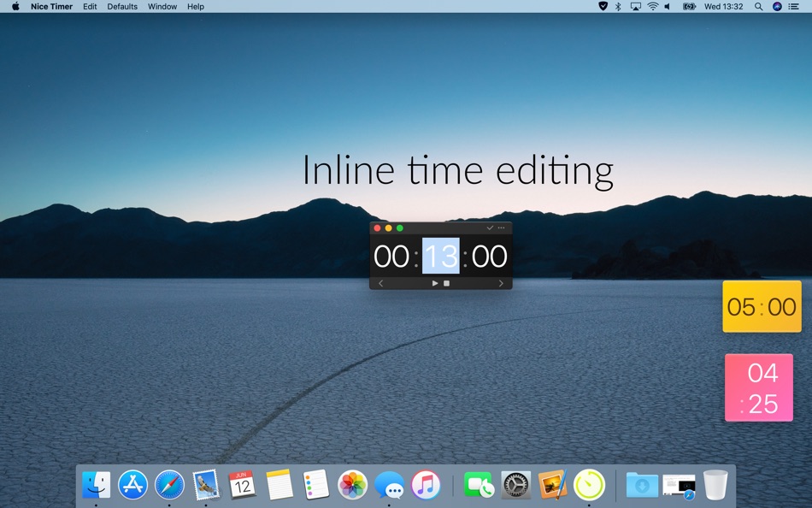The height and width of the screenshot is (508, 812).
Task: Zoom the timer window with the green button
Action: pyautogui.click(x=400, y=228)
